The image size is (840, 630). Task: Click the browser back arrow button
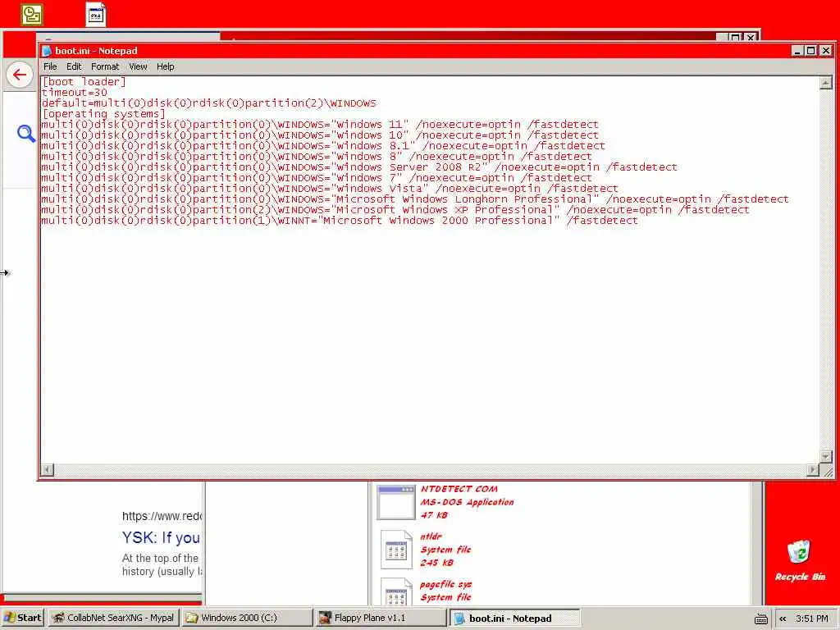(x=20, y=75)
